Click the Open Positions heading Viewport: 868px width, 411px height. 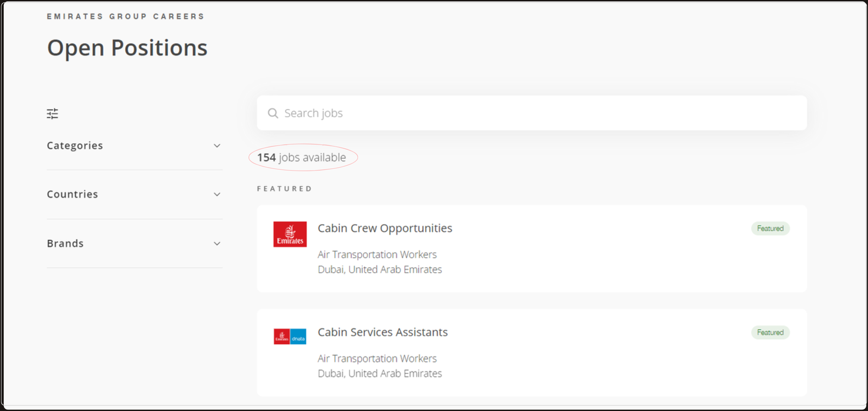tap(127, 48)
